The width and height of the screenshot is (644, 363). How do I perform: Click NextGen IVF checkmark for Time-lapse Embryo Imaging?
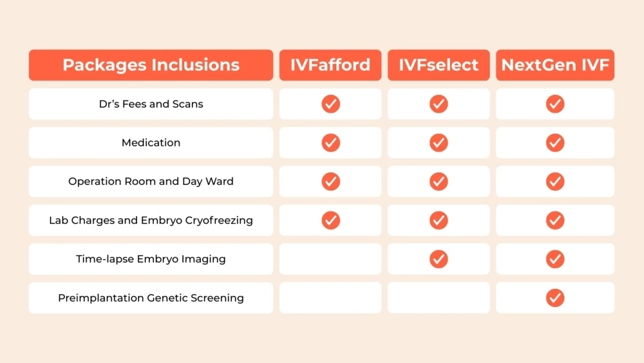555,259
